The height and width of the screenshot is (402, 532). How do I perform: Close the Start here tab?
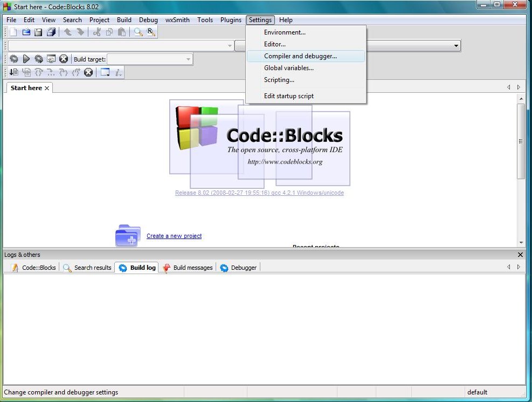[47, 88]
